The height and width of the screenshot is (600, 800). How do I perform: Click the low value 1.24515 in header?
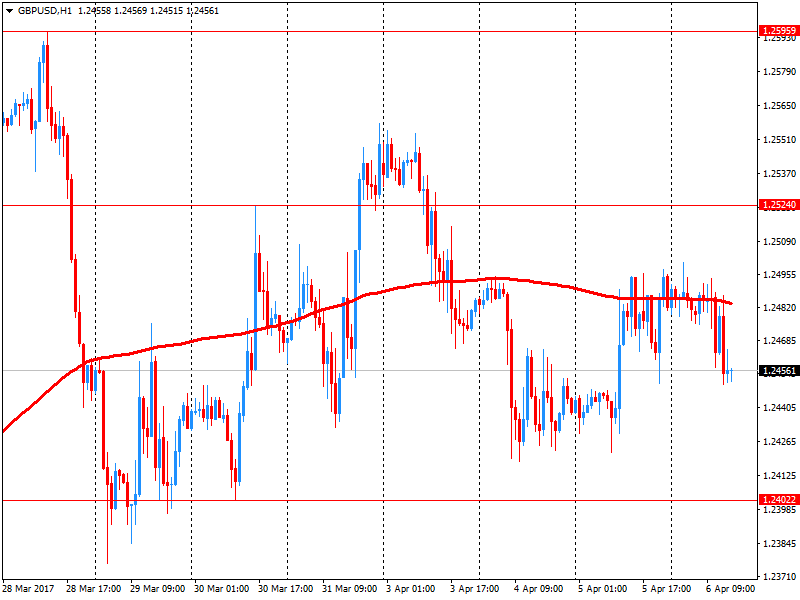pyautogui.click(x=166, y=11)
